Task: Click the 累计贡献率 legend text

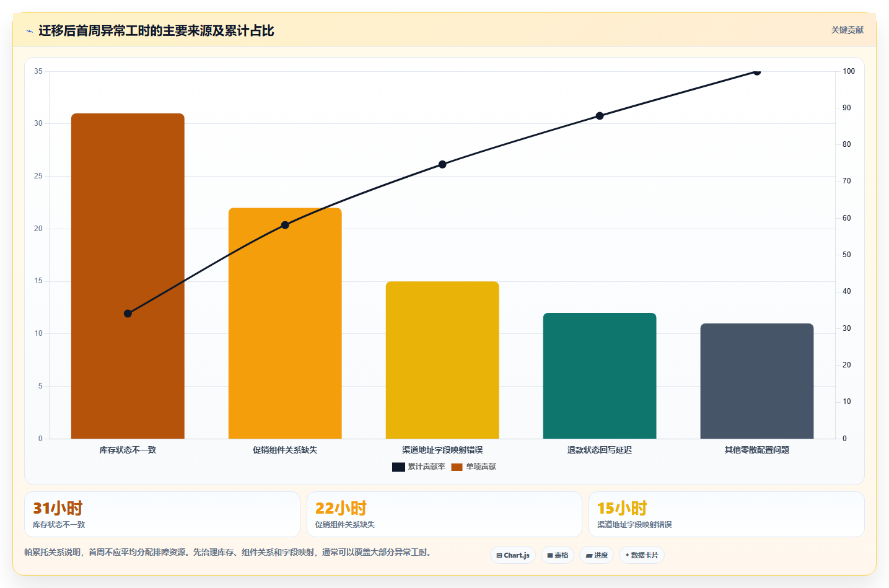Action: (426, 467)
